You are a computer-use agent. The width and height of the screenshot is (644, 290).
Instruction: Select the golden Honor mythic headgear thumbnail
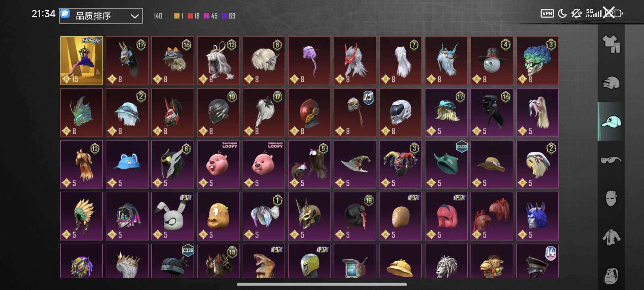(x=81, y=60)
